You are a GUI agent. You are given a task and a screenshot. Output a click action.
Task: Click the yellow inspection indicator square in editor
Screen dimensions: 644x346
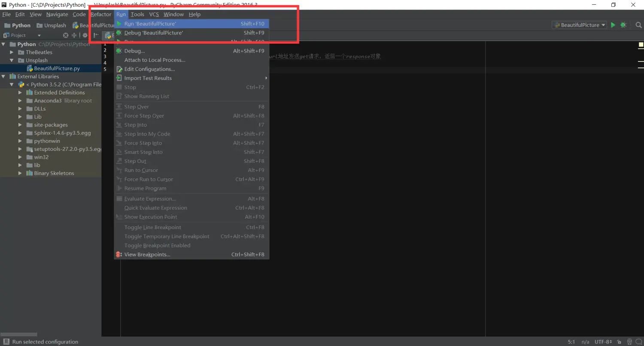[x=641, y=44]
